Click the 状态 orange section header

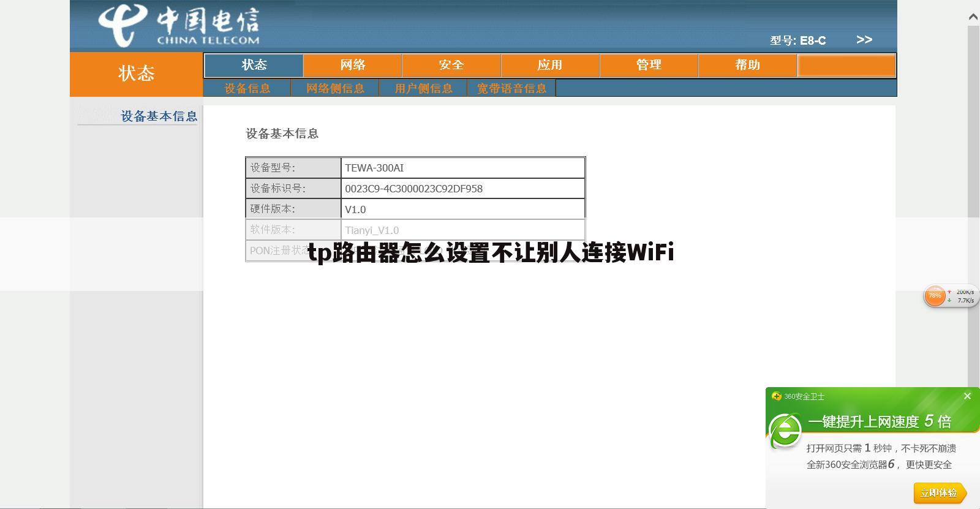[136, 74]
